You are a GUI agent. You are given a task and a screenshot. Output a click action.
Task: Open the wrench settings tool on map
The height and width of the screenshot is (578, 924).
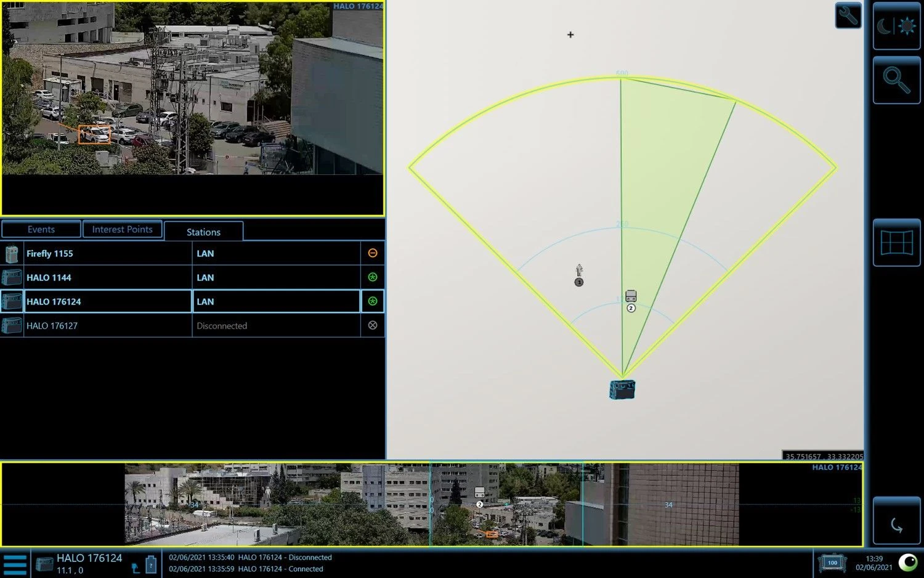point(848,15)
